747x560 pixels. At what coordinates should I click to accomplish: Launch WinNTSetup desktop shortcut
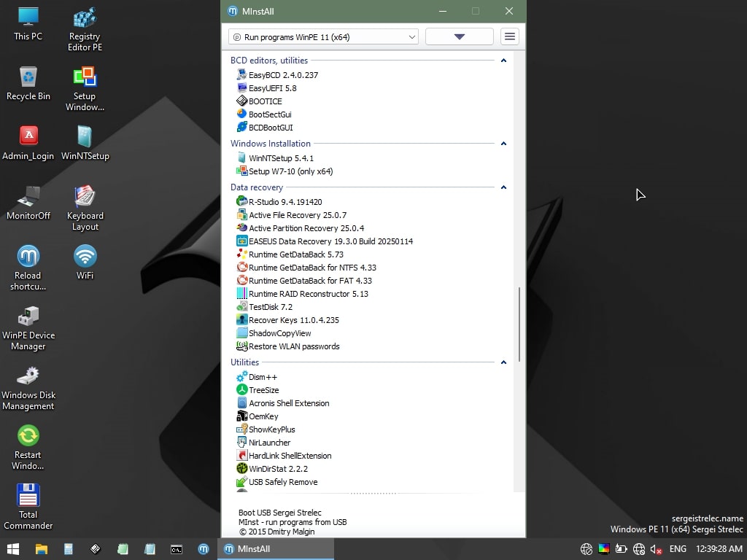(85, 144)
